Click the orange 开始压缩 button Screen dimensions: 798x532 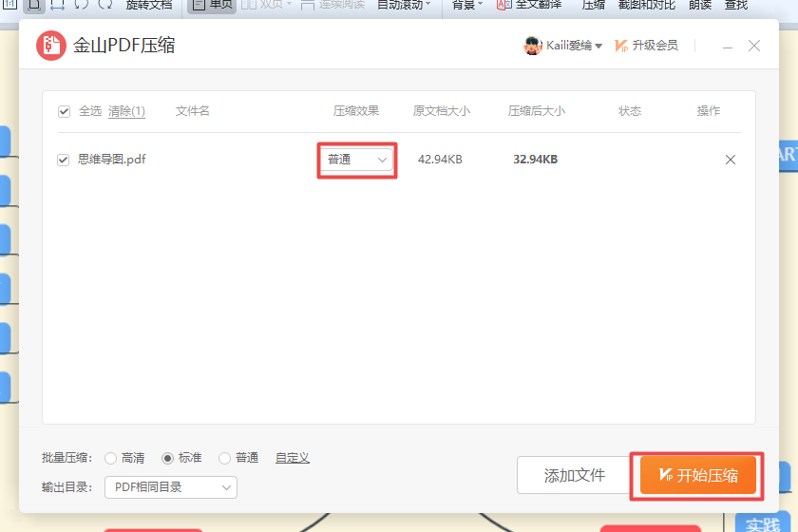tap(698, 475)
